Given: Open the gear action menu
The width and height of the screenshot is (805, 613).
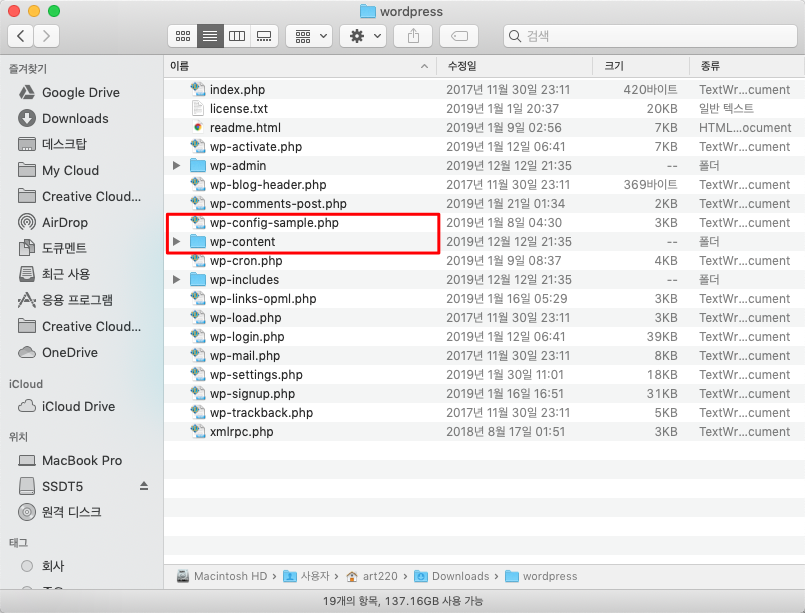Looking at the screenshot, I should (363, 36).
